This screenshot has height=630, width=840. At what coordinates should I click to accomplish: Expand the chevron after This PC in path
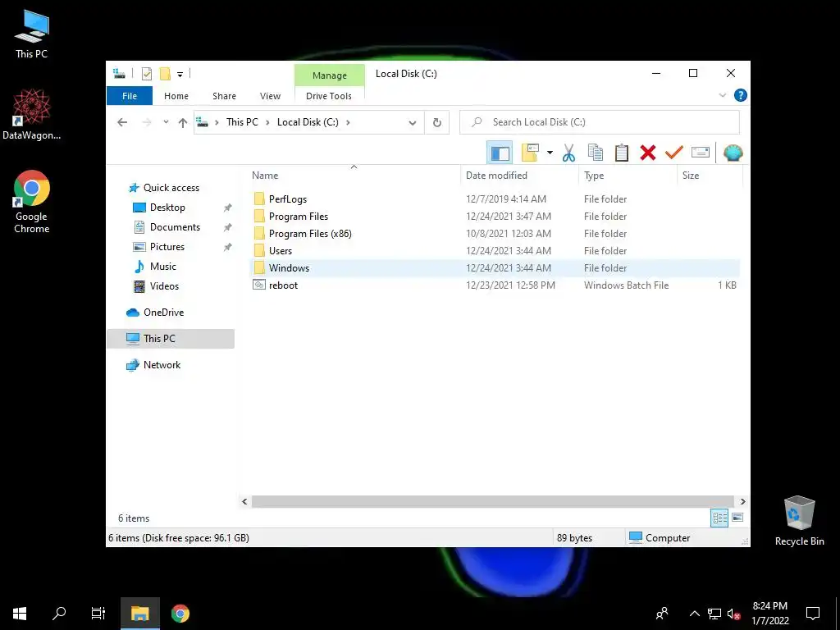click(267, 123)
